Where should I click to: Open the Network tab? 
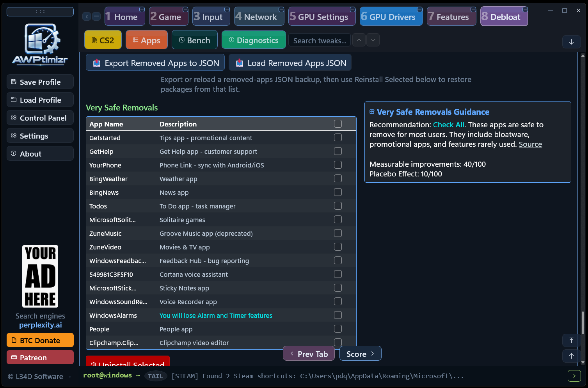click(259, 16)
